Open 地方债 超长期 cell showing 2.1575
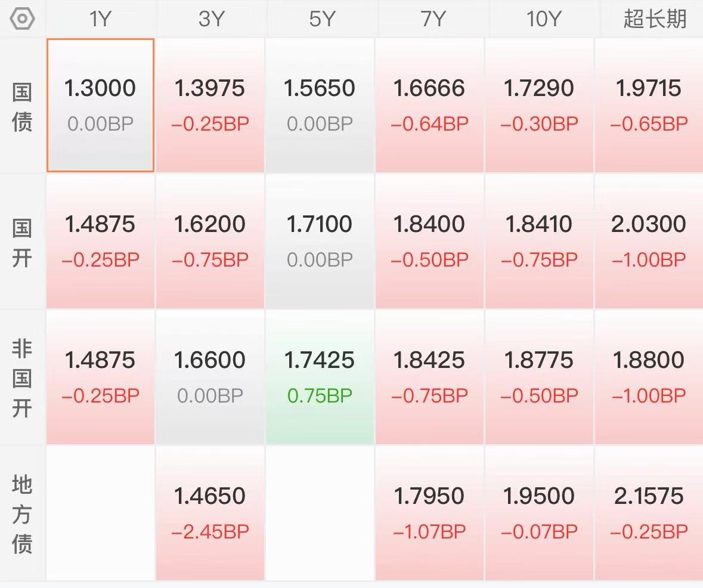703x588 pixels. pos(649,513)
